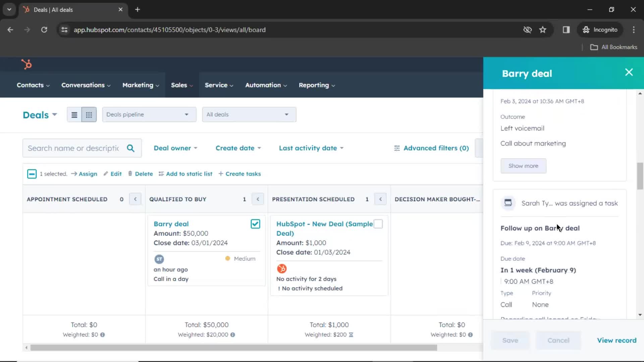Open the browser side panel icon

(566, 29)
